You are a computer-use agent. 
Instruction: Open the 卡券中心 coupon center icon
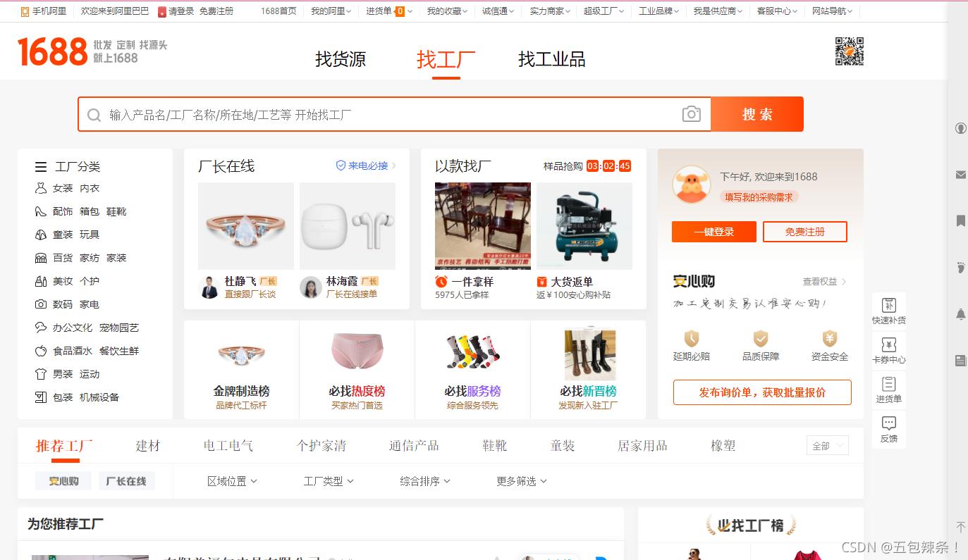tap(888, 349)
